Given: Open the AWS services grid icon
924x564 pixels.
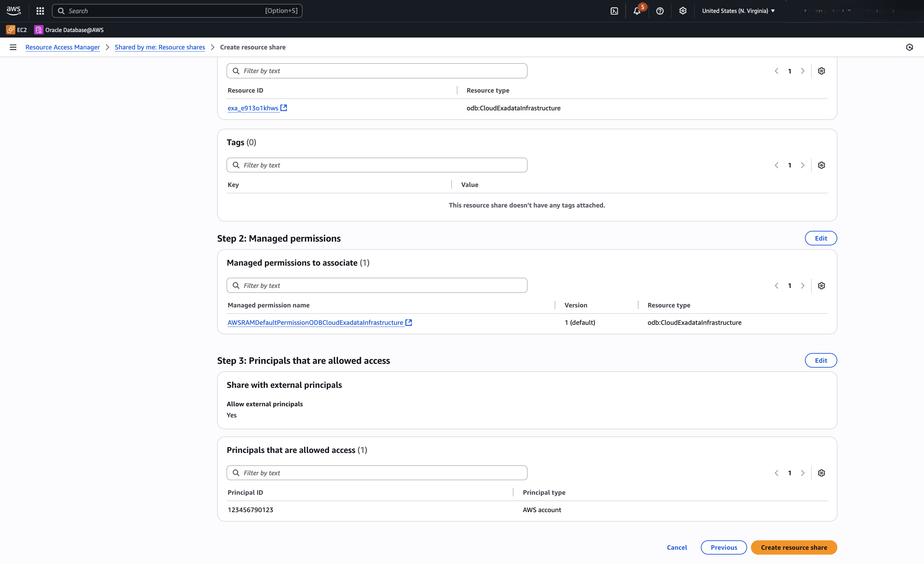Looking at the screenshot, I should [40, 11].
